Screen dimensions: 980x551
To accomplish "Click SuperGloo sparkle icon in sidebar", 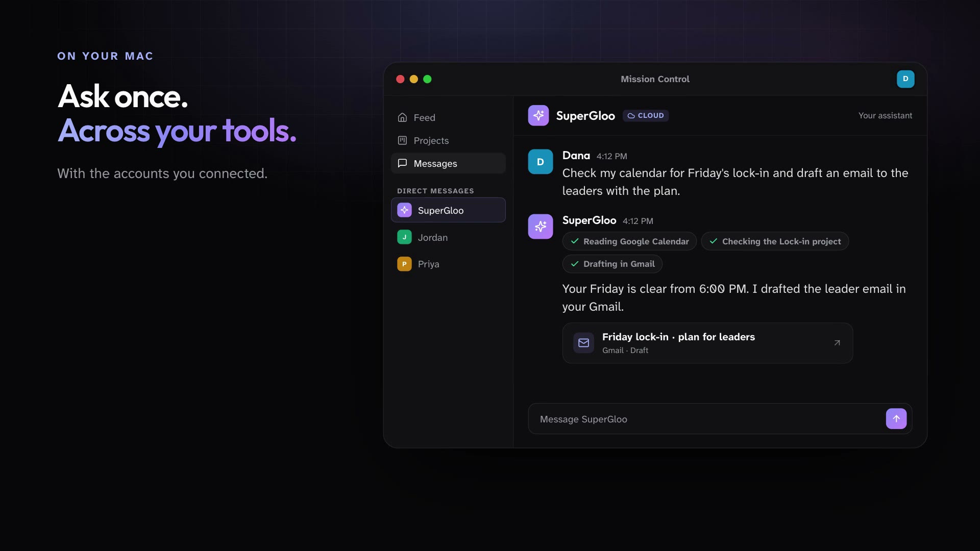I will 404,210.
